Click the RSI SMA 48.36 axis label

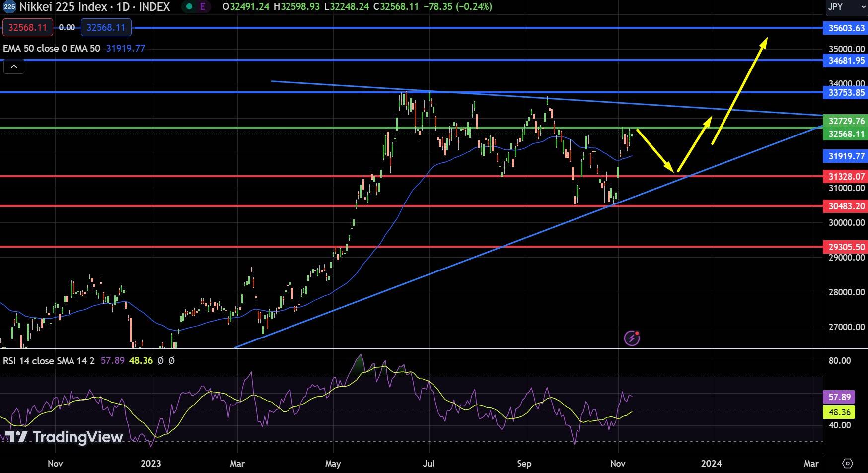(839, 412)
